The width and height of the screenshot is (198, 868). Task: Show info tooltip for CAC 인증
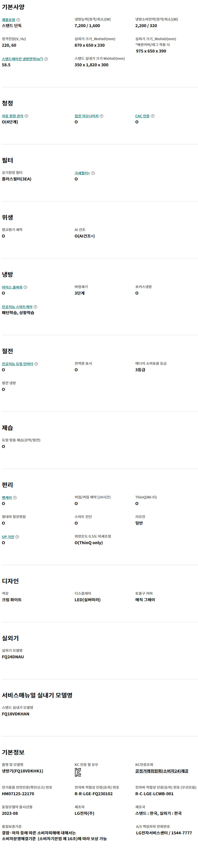(x=153, y=116)
